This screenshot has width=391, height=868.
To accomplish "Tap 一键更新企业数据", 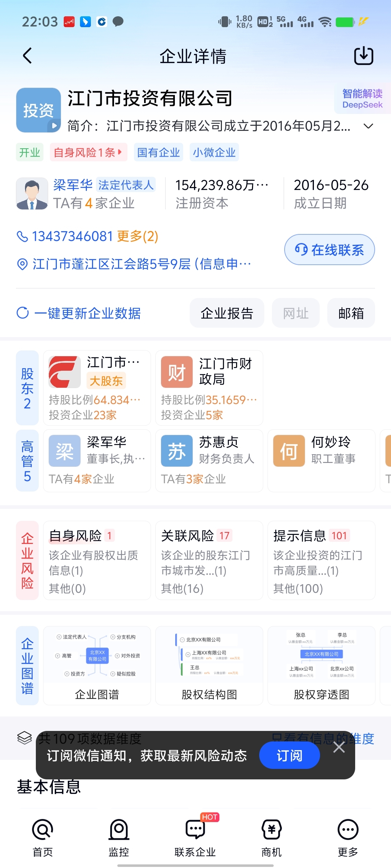I will coord(88,313).
